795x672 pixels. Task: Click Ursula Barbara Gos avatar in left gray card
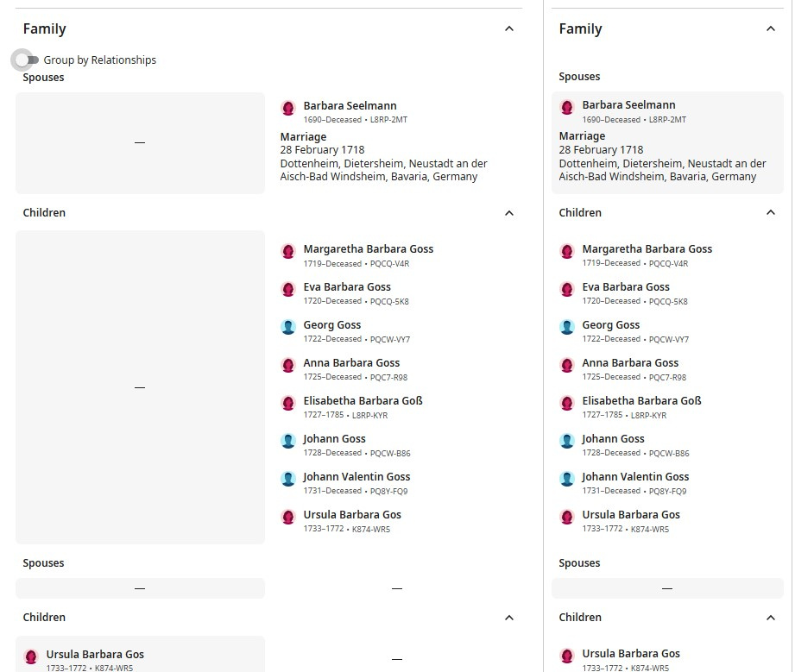pos(31,656)
